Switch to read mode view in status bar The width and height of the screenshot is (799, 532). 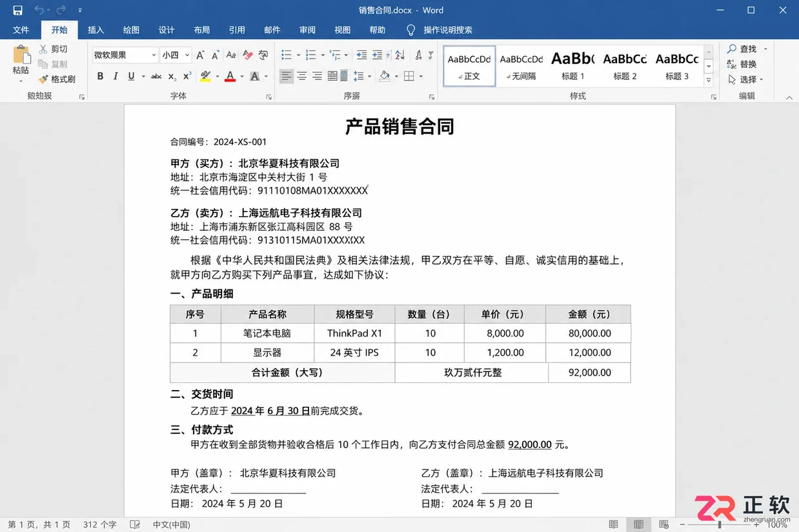click(x=614, y=525)
